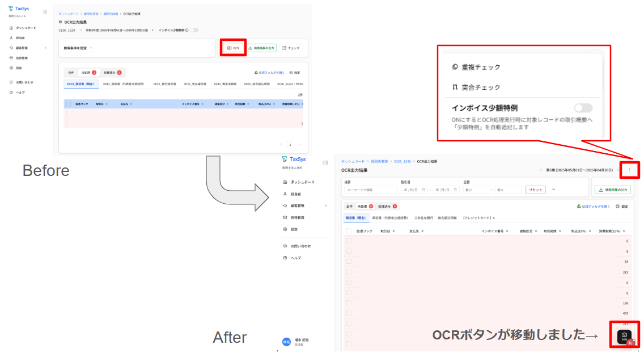Switch to 領収書（代表者立替経費）tab in After
Image resolution: width=644 pixels, height=361 pixels.
pyautogui.click(x=390, y=218)
